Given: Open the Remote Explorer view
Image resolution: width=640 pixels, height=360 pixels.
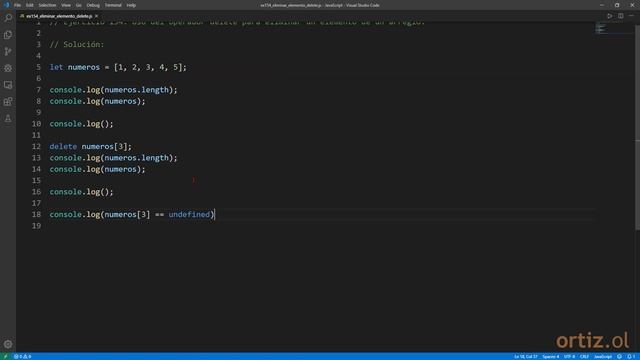Looking at the screenshot, I should coord(8,85).
